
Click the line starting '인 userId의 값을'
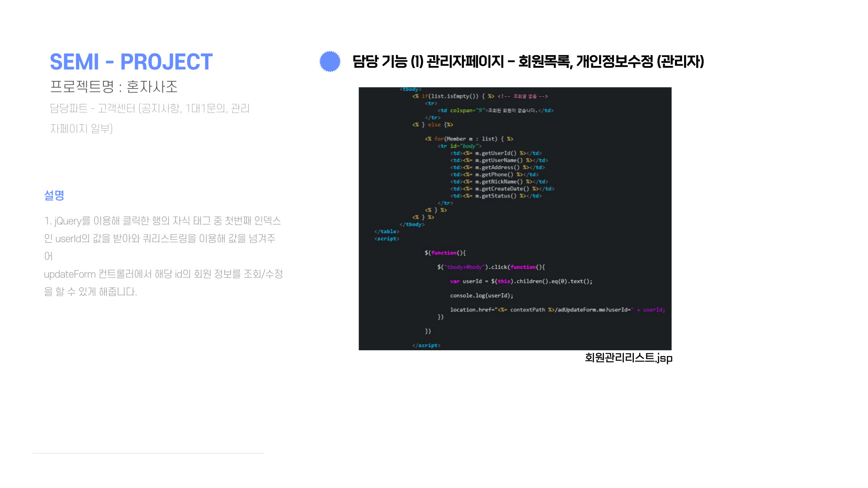[160, 239]
